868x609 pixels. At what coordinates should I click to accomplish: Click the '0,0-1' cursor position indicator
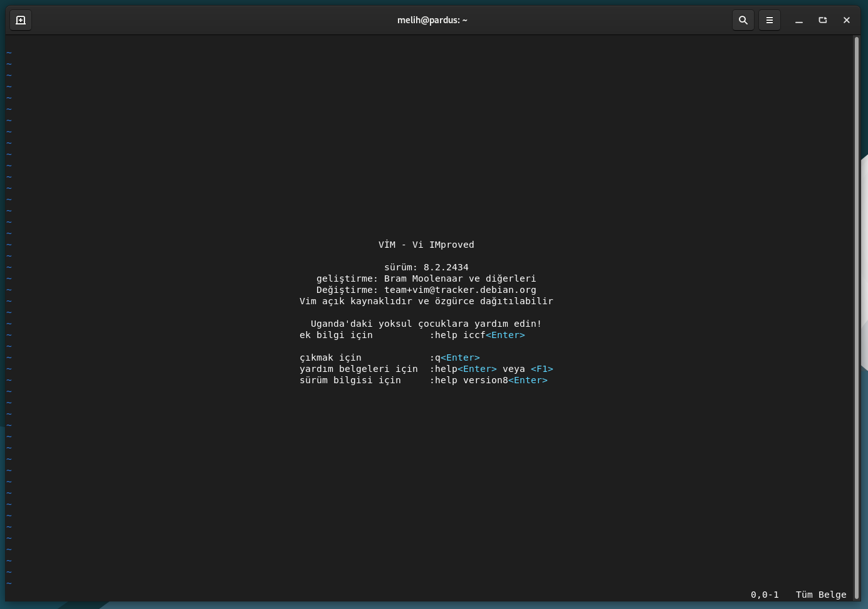click(x=765, y=595)
